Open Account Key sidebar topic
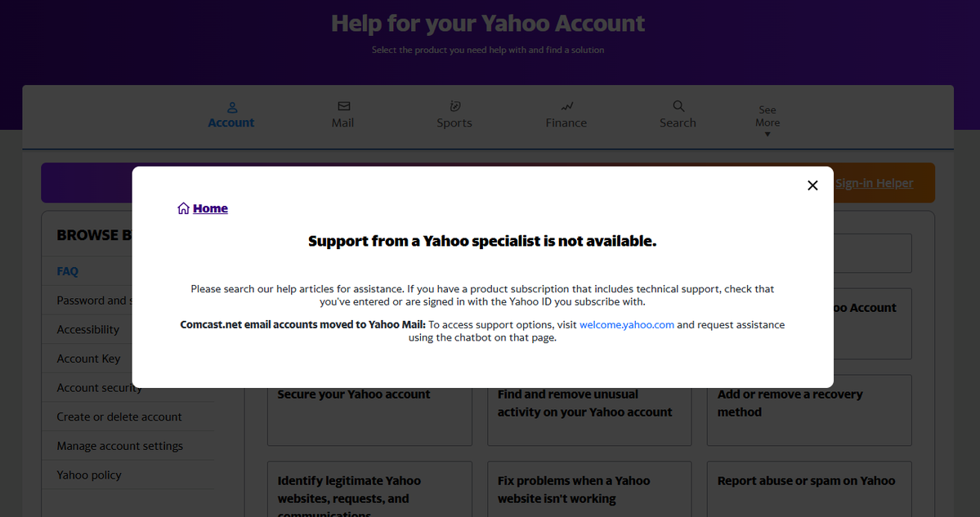 pos(88,359)
